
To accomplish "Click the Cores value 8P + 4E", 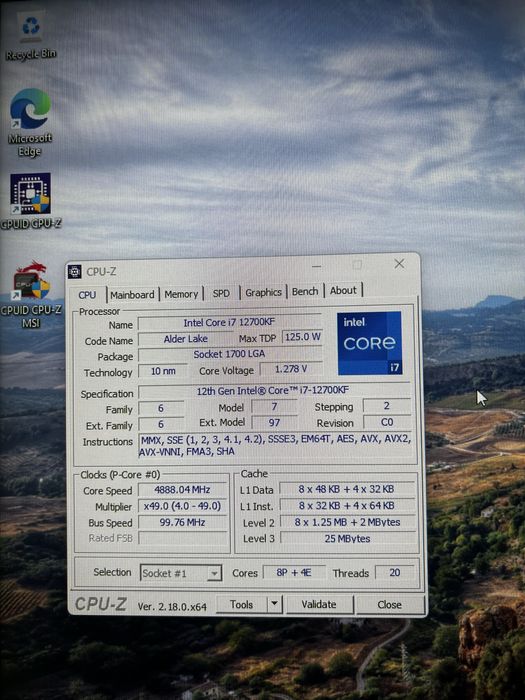I will [x=294, y=573].
